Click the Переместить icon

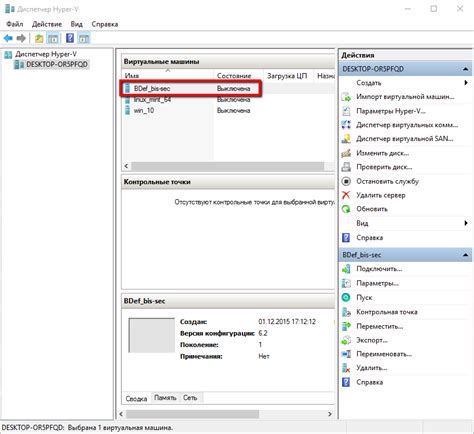tap(346, 326)
